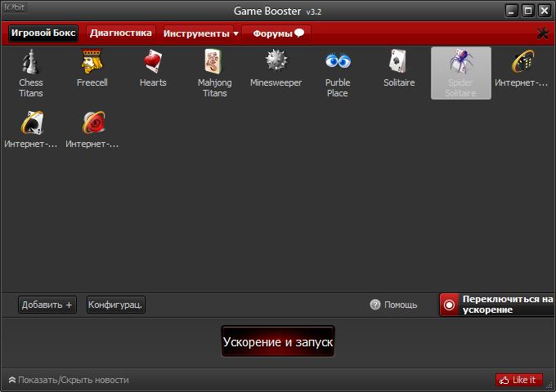Open the Форумы tab
This screenshot has width=556, height=392.
278,33
